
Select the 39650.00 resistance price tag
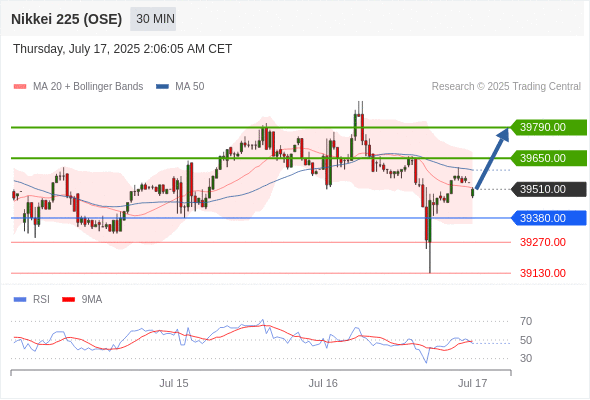tap(549, 158)
